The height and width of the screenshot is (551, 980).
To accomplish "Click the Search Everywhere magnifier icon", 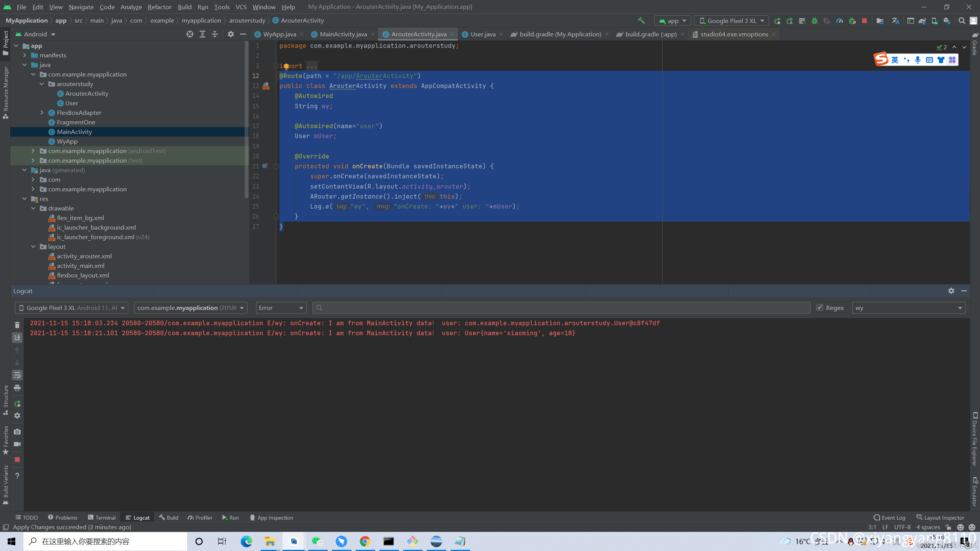I will (x=962, y=21).
